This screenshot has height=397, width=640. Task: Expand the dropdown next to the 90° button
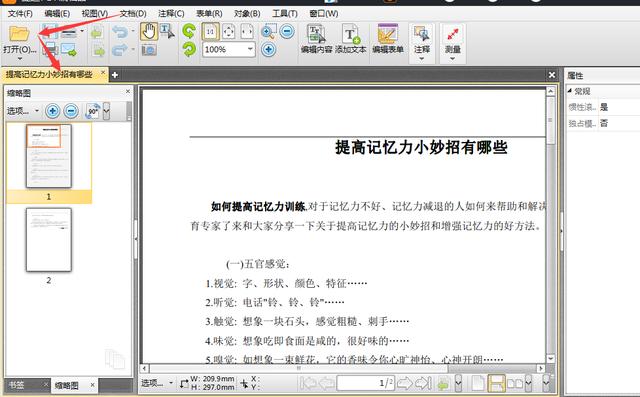106,111
